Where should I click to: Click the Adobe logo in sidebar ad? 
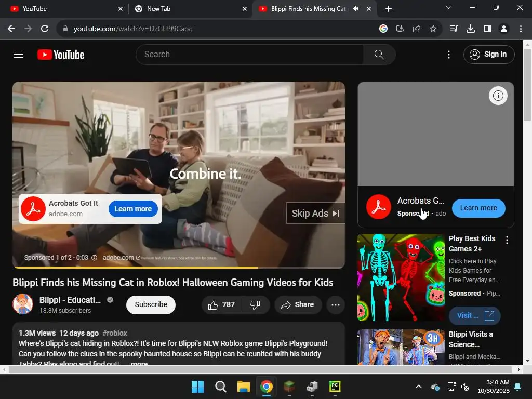(378, 207)
